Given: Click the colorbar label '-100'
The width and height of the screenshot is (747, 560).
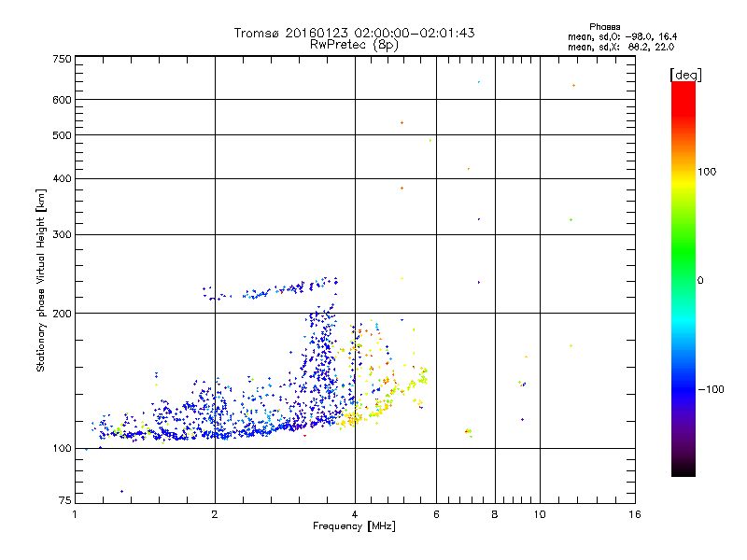Looking at the screenshot, I should click(711, 389).
